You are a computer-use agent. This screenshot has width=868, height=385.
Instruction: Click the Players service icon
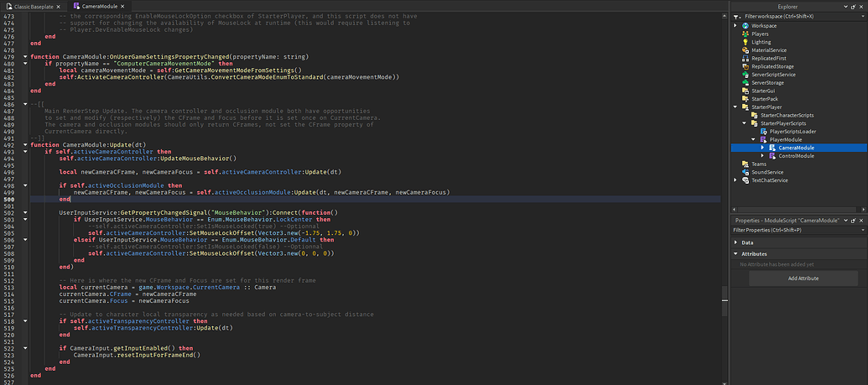pos(745,34)
